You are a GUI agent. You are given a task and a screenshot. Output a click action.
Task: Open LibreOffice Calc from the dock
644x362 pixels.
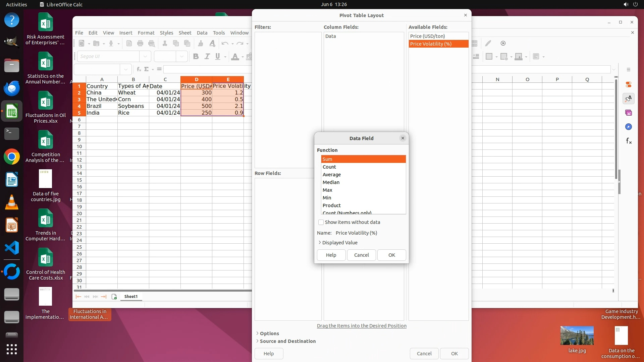(12, 111)
